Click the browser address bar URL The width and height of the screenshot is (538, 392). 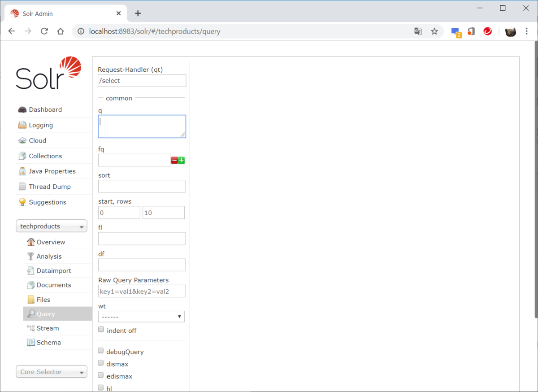(155, 31)
